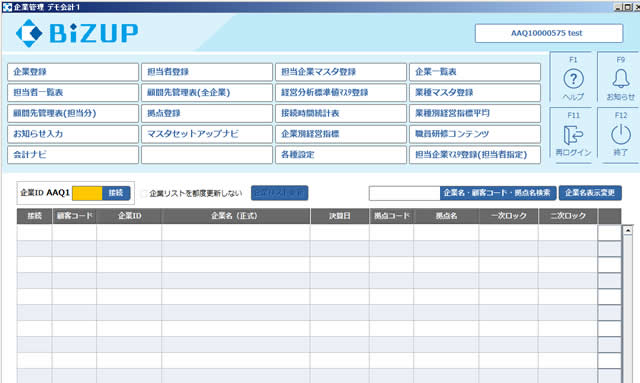This screenshot has width=640, height=383.
Task: Click 企業名表示変更 button
Action: point(590,193)
